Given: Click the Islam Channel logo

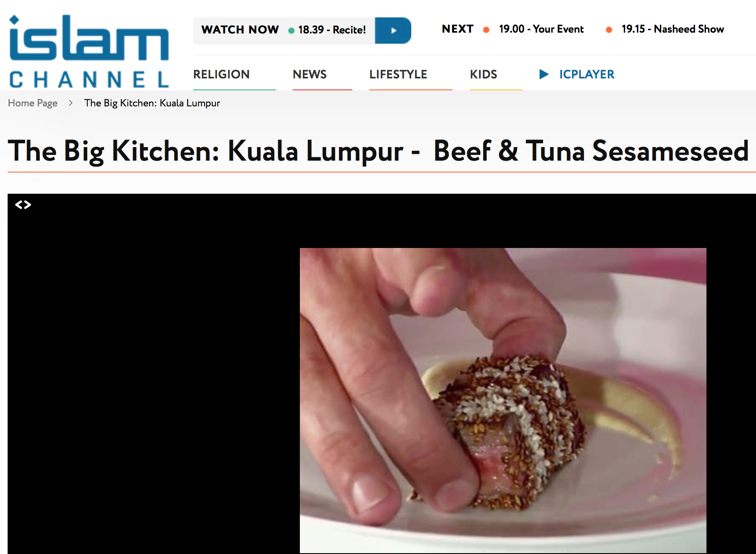Looking at the screenshot, I should pos(89,51).
